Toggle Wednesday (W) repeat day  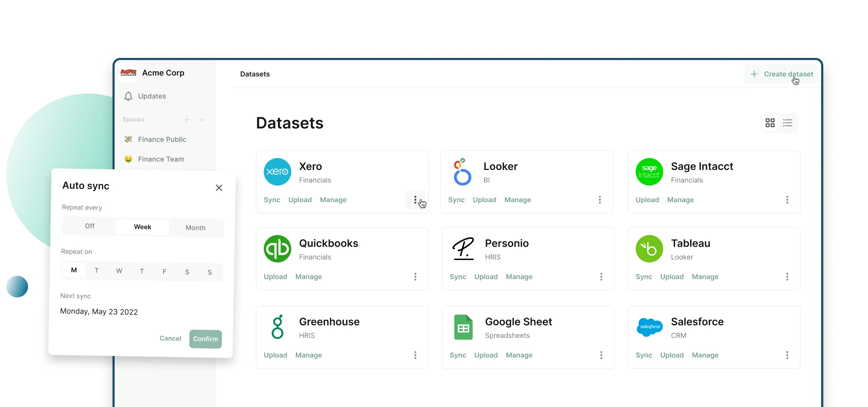pyautogui.click(x=119, y=271)
